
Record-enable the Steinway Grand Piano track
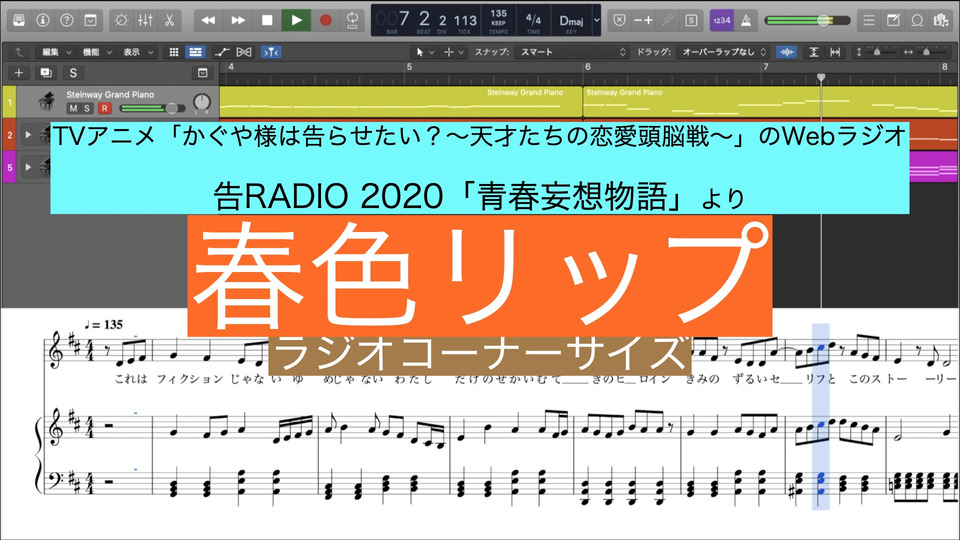point(102,108)
